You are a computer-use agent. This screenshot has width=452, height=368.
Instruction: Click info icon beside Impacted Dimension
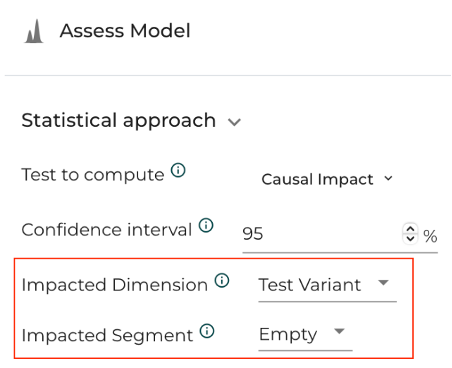(222, 280)
